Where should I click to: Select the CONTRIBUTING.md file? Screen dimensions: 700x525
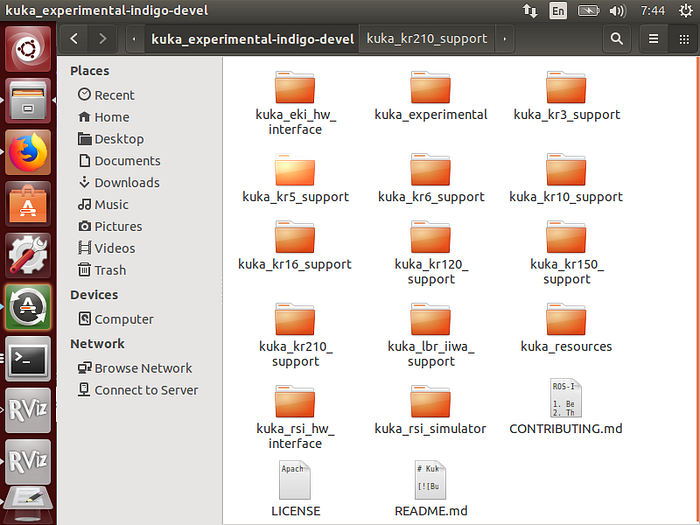pyautogui.click(x=566, y=407)
